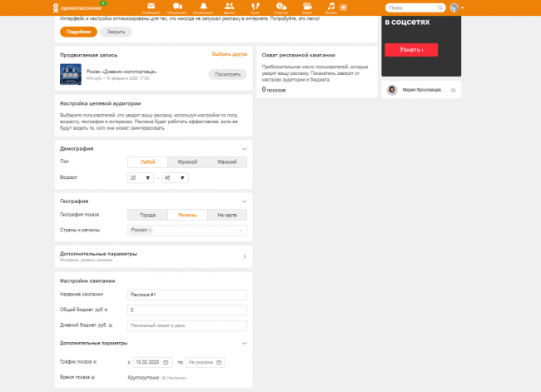
Task: Select Любой gender option
Action: 147,162
